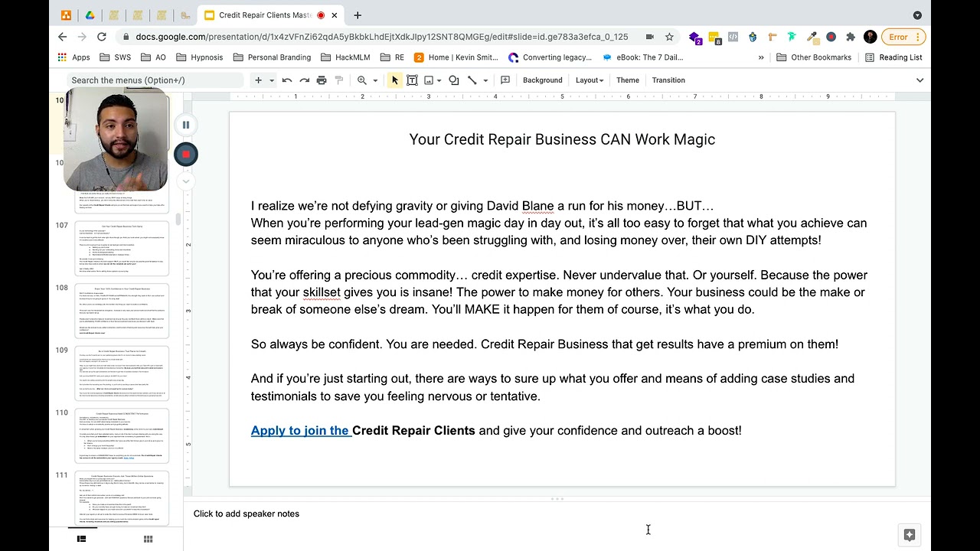The height and width of the screenshot is (551, 980).
Task: Switch to filmstrip view icon
Action: coord(81,539)
